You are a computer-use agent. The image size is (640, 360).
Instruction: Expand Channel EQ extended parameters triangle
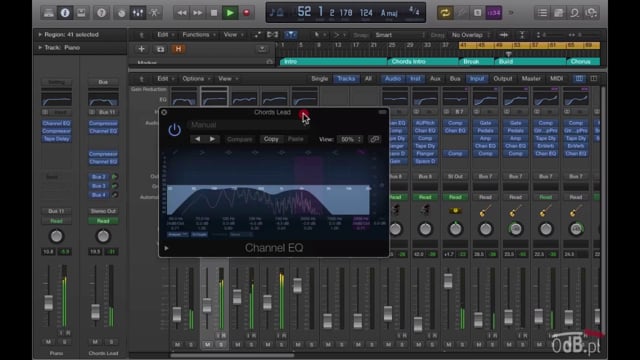click(166, 248)
